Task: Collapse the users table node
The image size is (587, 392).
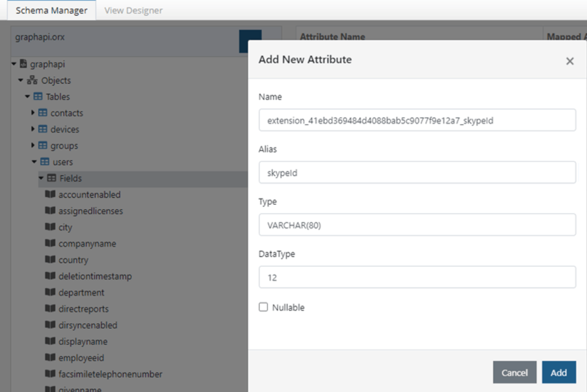Action: click(34, 162)
